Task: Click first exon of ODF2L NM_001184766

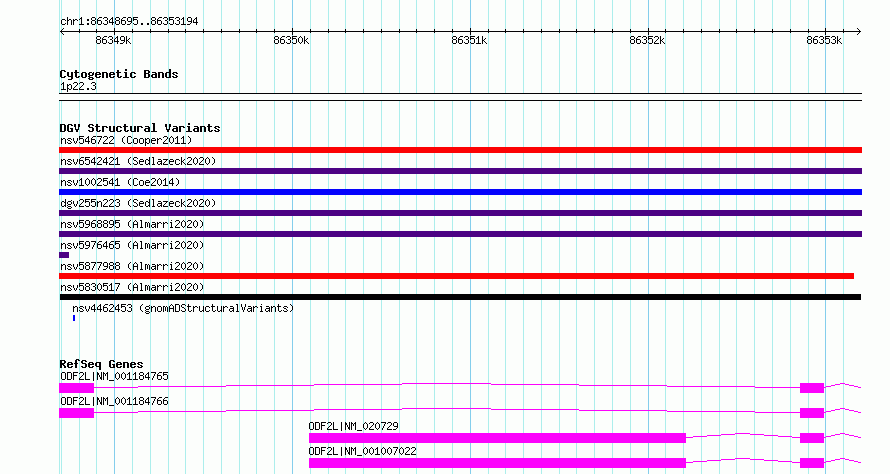Action: [x=77, y=413]
